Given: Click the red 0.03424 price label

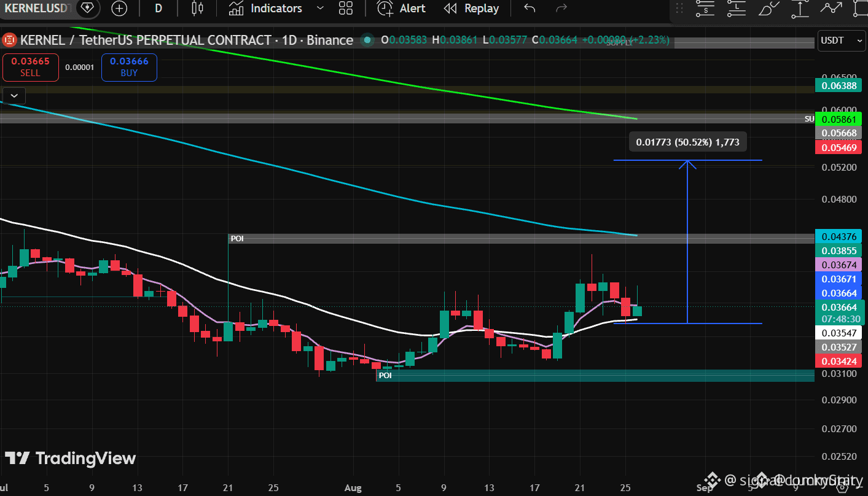Looking at the screenshot, I should (x=839, y=361).
